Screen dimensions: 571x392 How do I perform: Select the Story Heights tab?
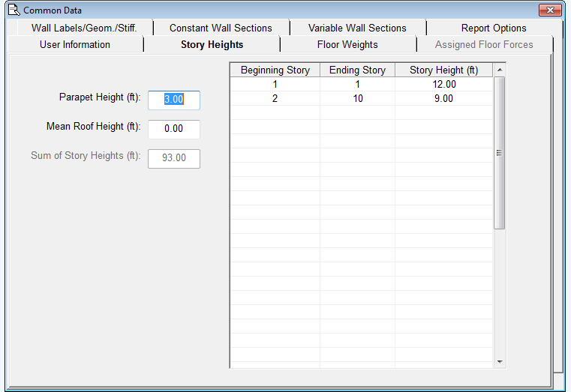tap(212, 44)
